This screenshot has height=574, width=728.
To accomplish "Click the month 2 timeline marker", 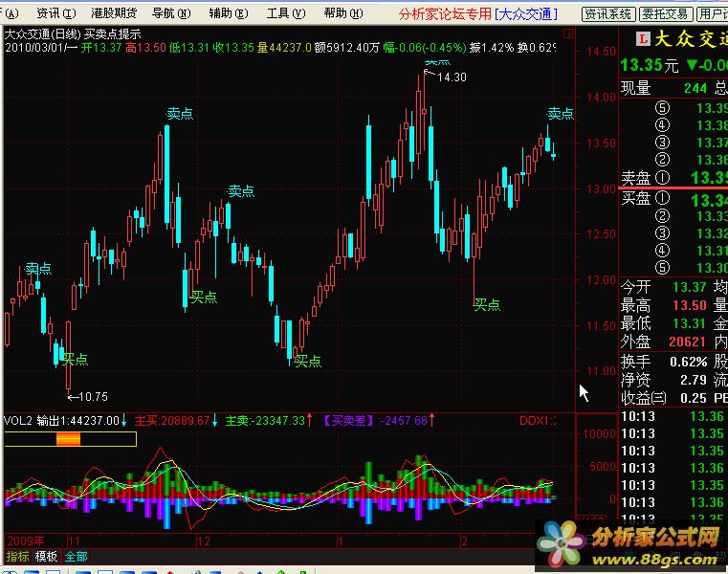I will tap(464, 541).
